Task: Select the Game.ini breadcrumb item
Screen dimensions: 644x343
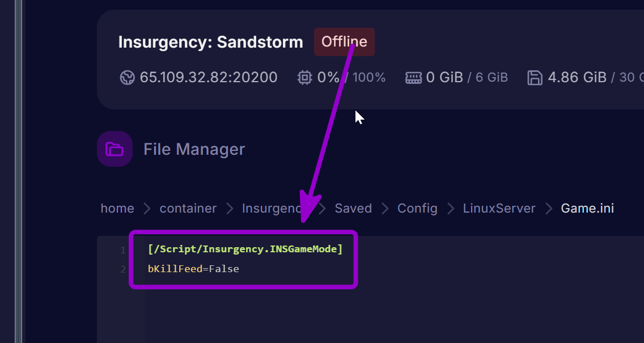Action: 587,208
